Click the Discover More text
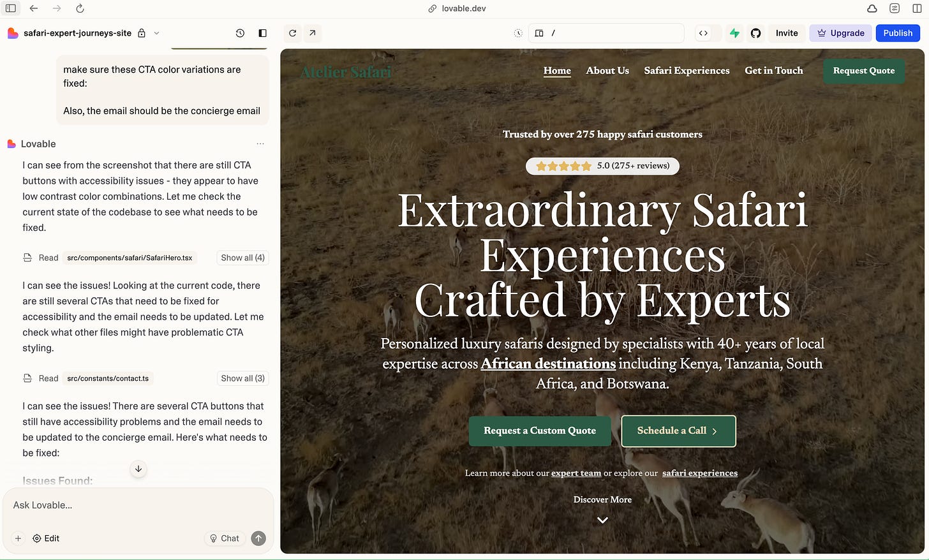 point(602,499)
